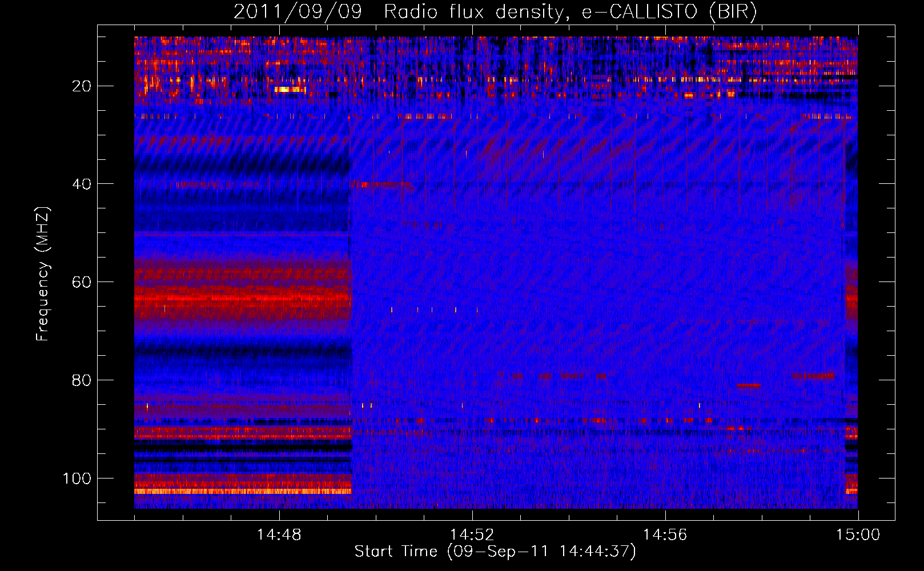Click the 20 MHz frequency tick label

[82, 86]
